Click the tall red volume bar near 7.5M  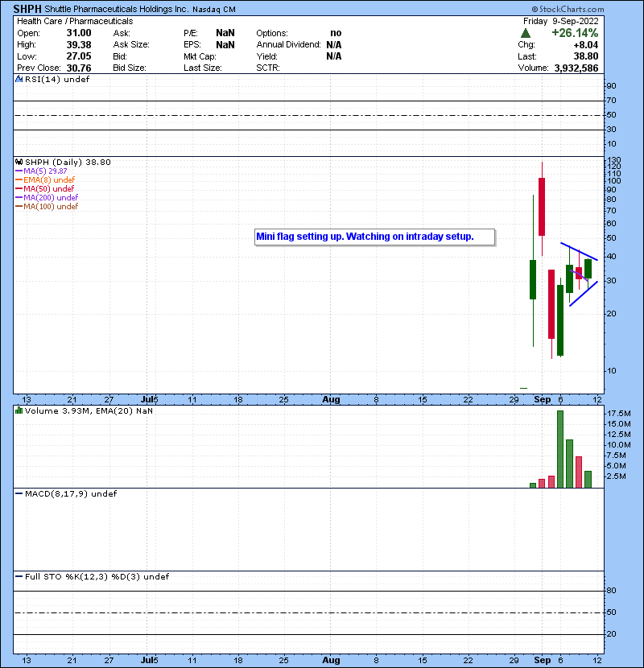(x=579, y=472)
